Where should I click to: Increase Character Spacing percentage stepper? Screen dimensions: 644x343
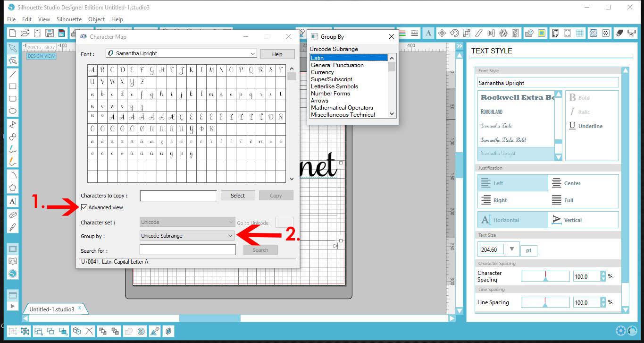(x=603, y=274)
